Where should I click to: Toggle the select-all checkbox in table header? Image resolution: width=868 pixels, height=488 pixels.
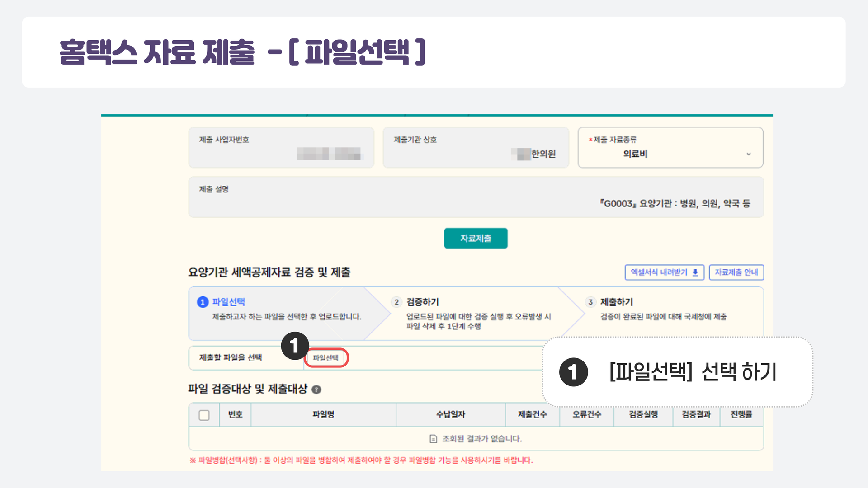[204, 415]
